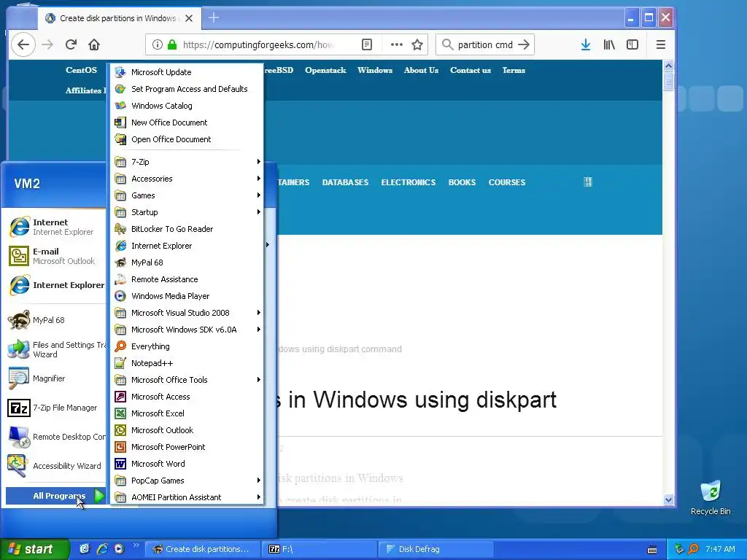Choose New Office Document

187,122
